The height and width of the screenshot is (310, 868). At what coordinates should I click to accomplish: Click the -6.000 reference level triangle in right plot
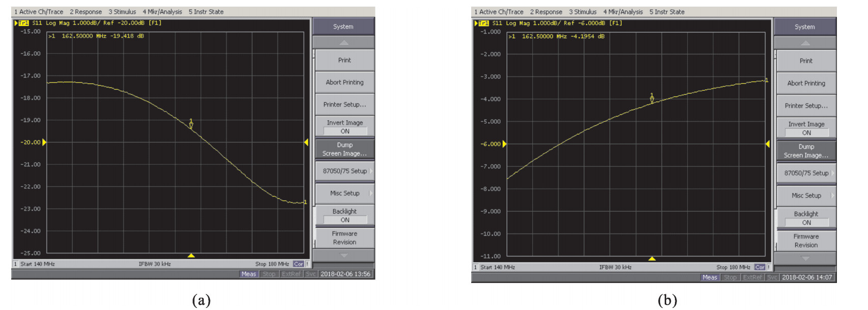(x=504, y=144)
